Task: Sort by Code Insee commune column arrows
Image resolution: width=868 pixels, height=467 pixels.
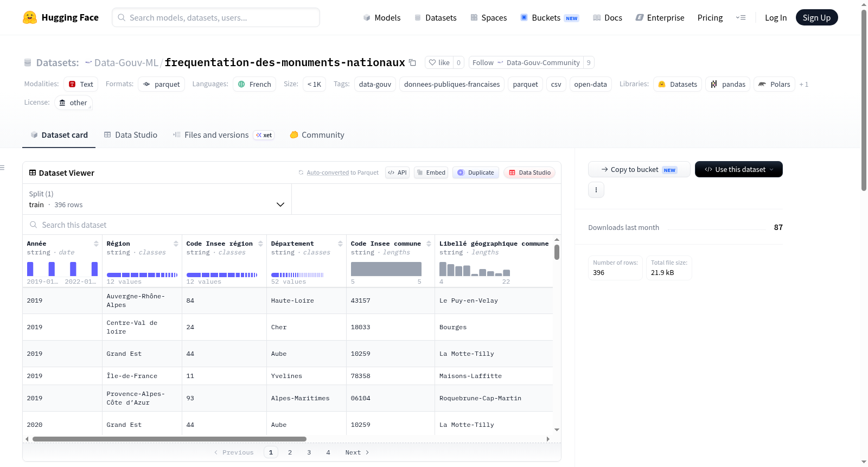Action: pyautogui.click(x=429, y=244)
